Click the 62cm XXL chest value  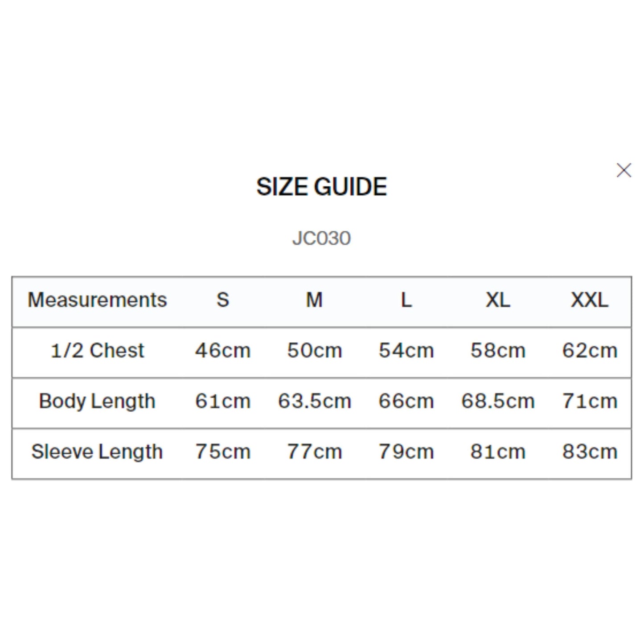click(589, 351)
